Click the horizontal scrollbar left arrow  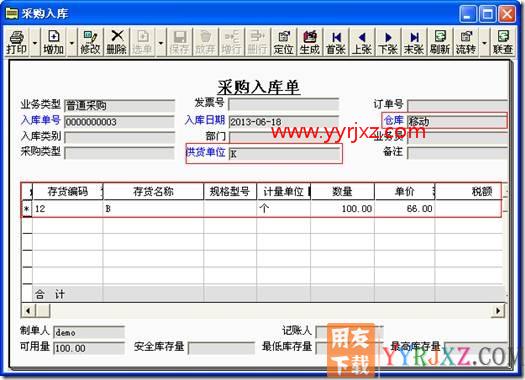point(28,311)
